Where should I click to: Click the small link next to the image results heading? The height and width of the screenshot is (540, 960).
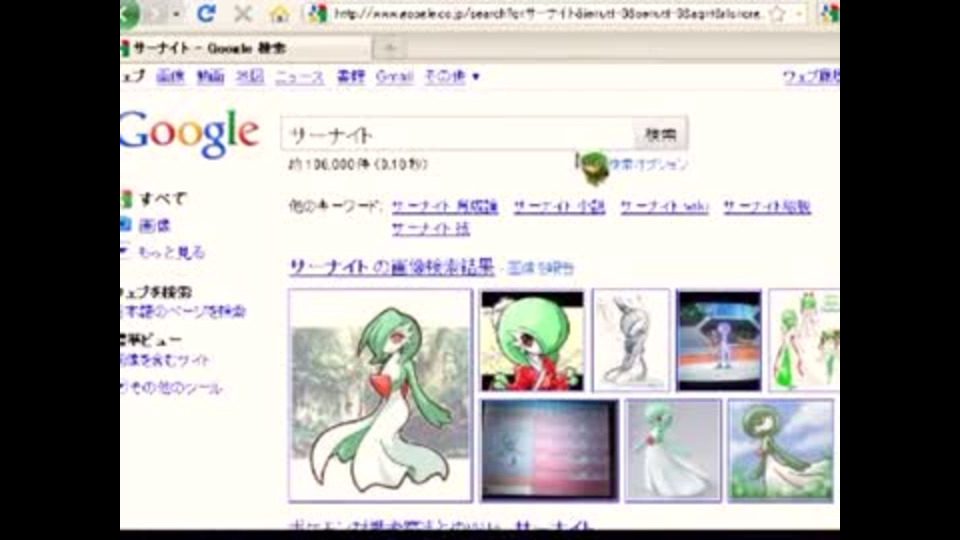click(x=541, y=268)
